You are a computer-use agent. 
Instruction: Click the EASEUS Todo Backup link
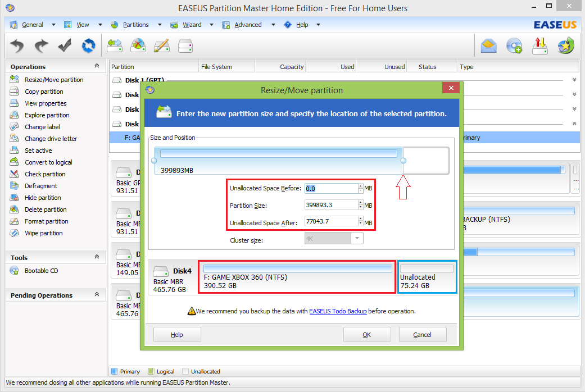(x=338, y=311)
